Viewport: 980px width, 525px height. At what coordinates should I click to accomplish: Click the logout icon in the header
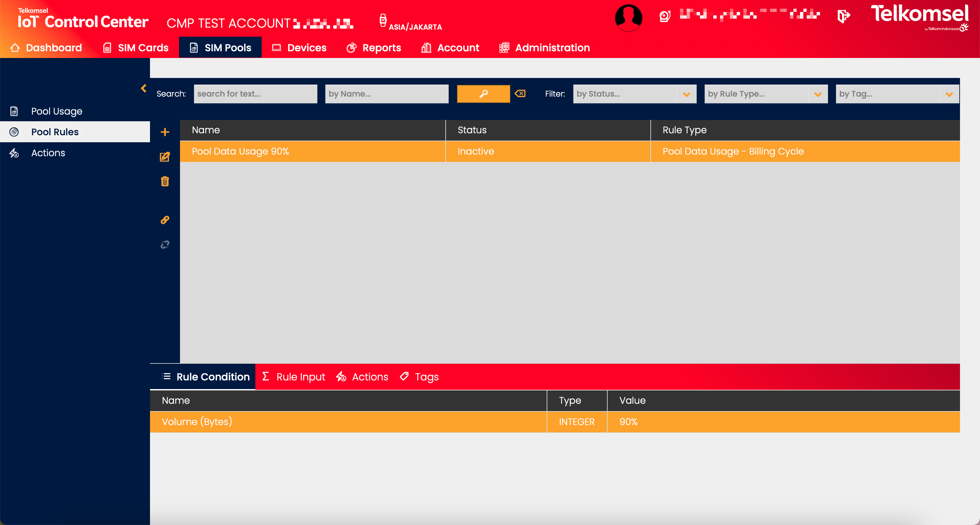point(843,16)
